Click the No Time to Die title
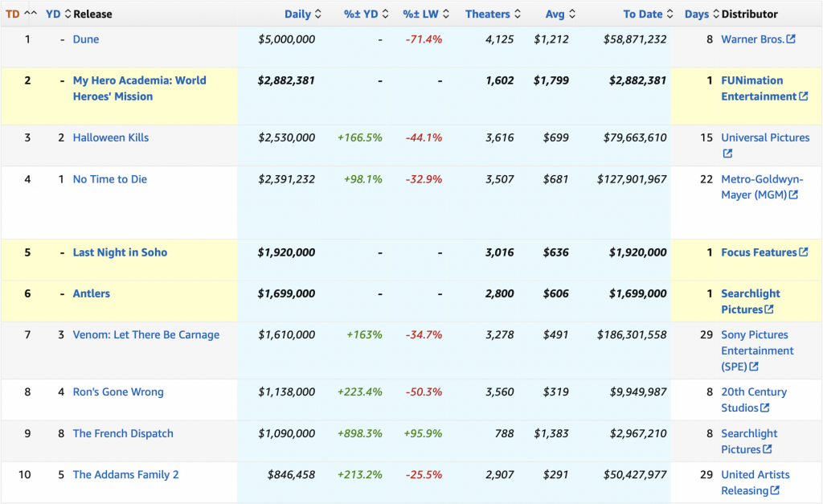The height and width of the screenshot is (504, 823). click(109, 179)
